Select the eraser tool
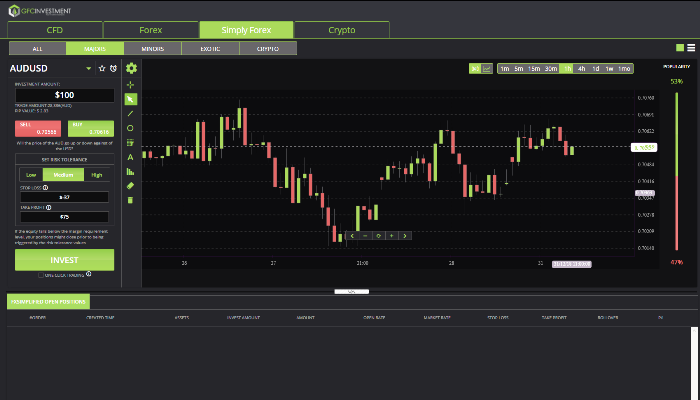Viewport: 700px width, 400px height. [x=130, y=186]
